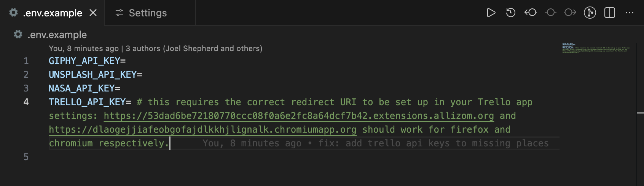This screenshot has height=186, width=644.
Task: Switch to the Settings tab
Action: (148, 13)
